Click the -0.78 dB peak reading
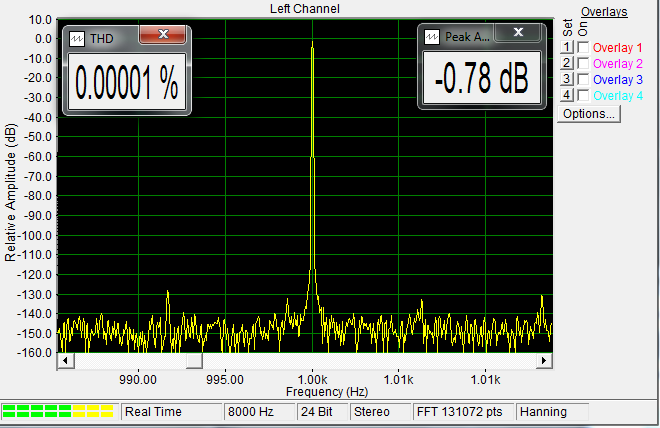This screenshot has width=660, height=428. (482, 78)
